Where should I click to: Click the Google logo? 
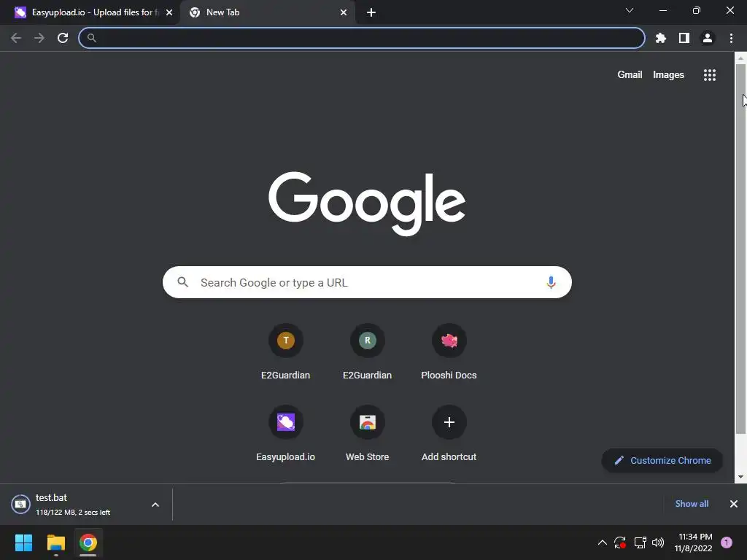pyautogui.click(x=367, y=203)
